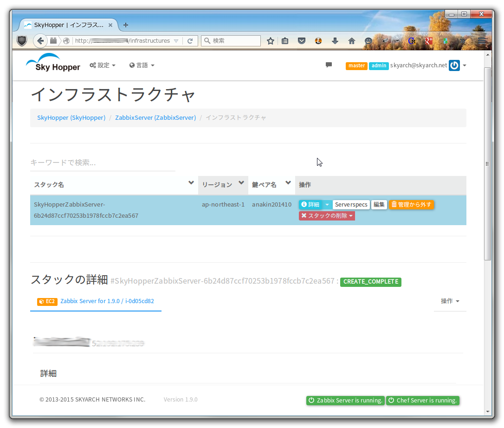The image size is (504, 428).
Task: Click the scrollbar down arrow
Action: point(488,411)
